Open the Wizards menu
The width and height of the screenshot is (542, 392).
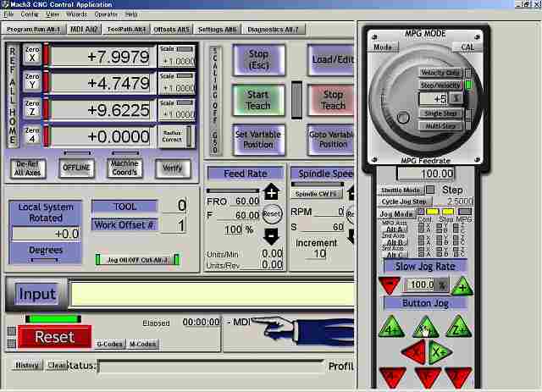tap(76, 14)
